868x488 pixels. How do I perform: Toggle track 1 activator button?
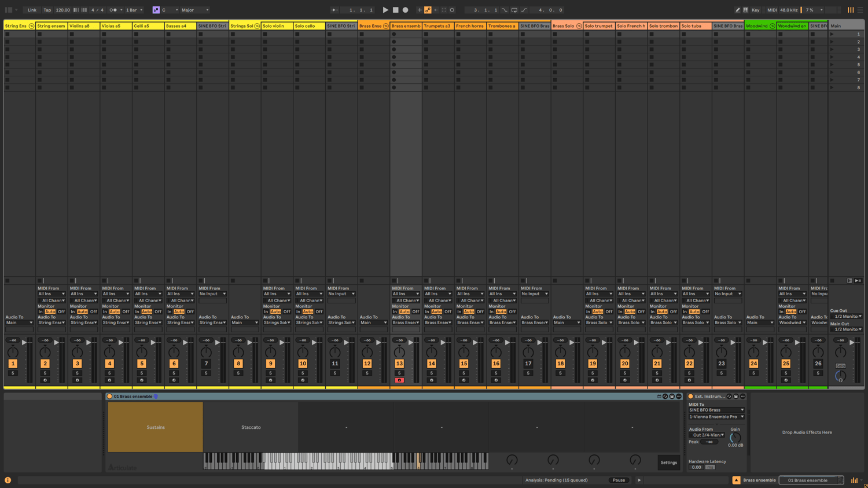(x=13, y=364)
